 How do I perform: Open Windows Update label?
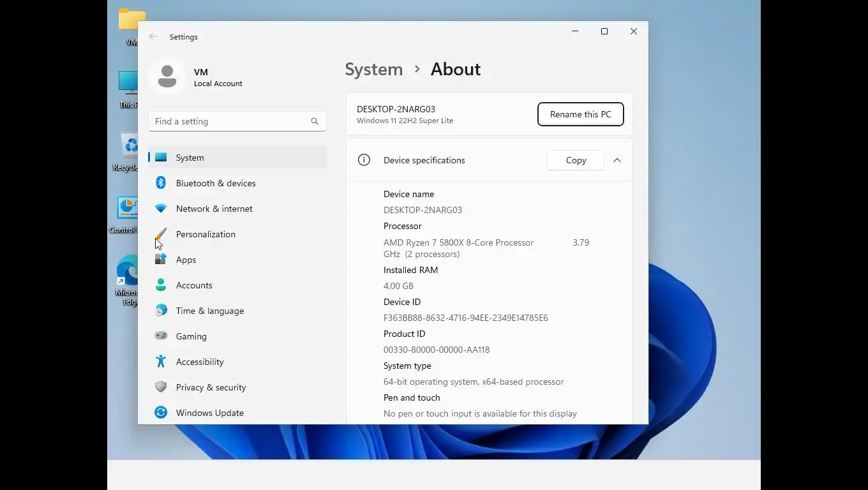point(210,413)
